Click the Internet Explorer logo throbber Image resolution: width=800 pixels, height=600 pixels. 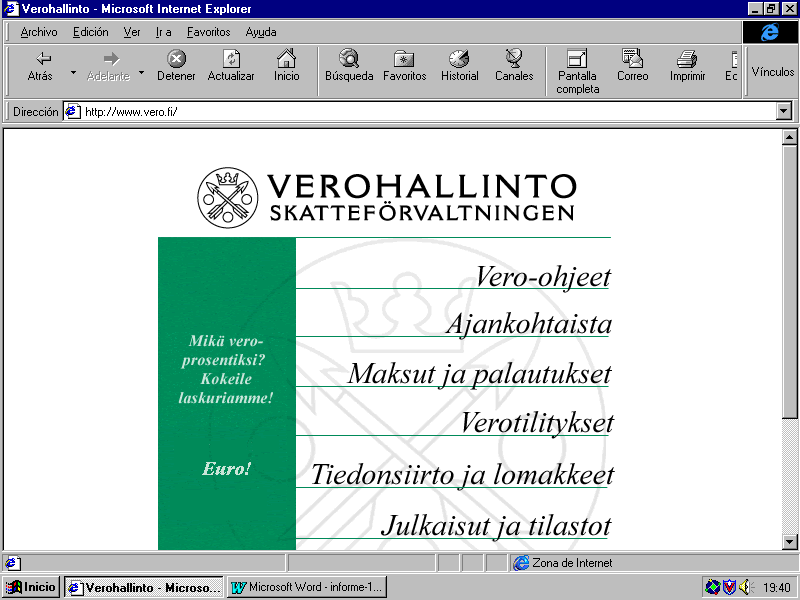coord(769,32)
